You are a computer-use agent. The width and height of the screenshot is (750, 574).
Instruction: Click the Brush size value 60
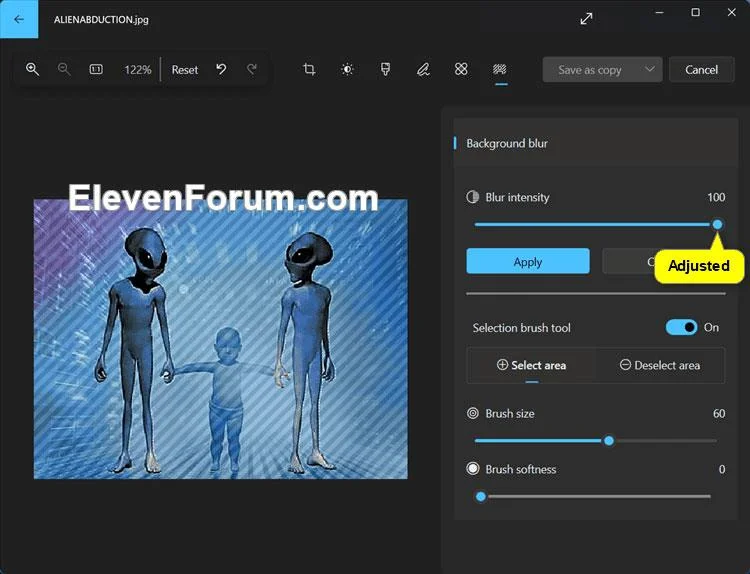[x=719, y=413]
